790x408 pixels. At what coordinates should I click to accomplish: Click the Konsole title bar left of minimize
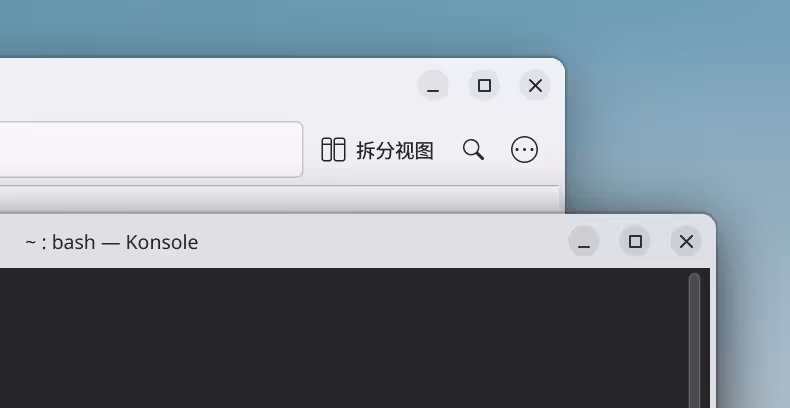[x=383, y=242]
